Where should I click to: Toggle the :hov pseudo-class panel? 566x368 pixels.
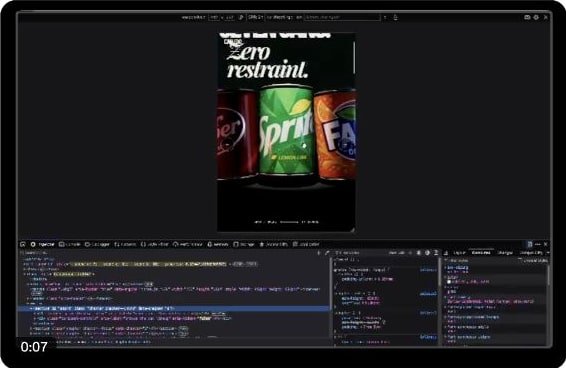(x=393, y=253)
